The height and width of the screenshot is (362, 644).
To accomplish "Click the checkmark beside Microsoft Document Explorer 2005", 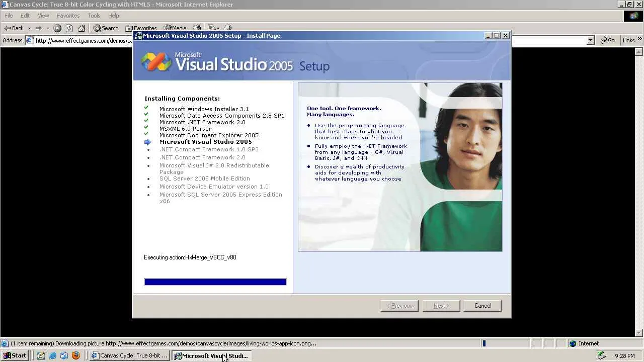I will [146, 134].
